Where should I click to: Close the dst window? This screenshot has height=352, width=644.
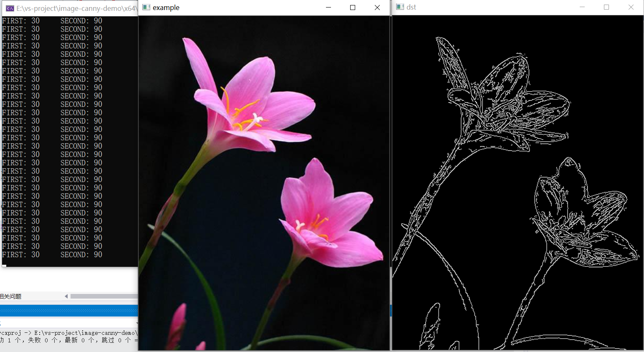[x=631, y=7]
